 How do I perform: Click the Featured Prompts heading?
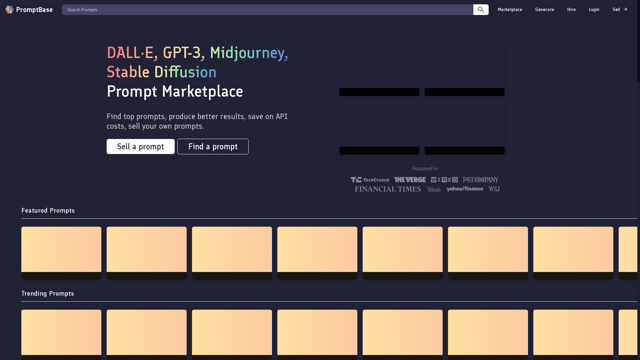tap(48, 211)
